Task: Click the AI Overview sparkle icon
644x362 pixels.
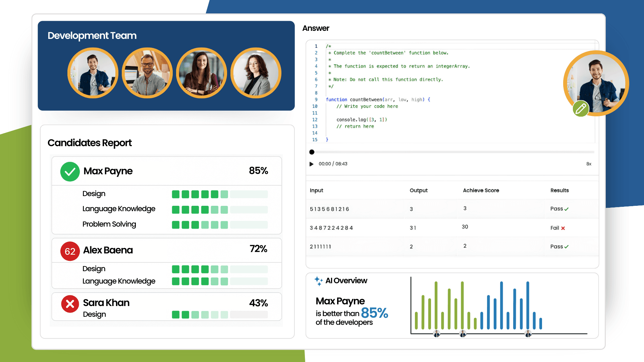Action: (318, 281)
